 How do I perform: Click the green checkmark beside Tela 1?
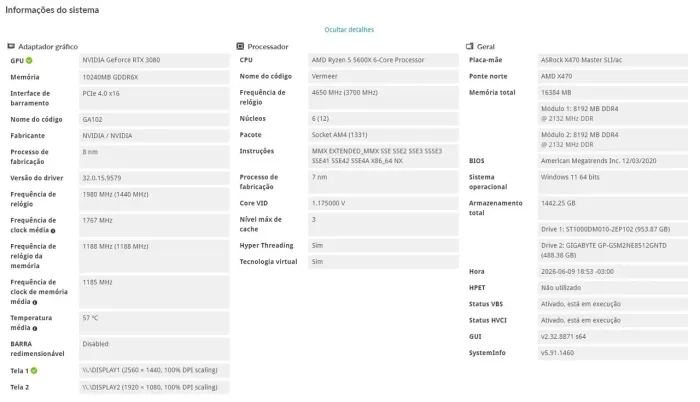click(34, 370)
